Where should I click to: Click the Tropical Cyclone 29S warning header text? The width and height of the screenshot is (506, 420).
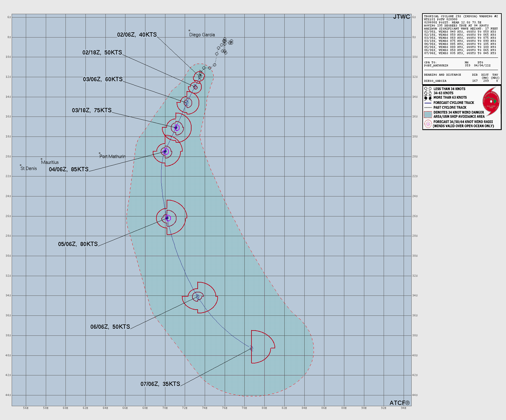[461, 16]
